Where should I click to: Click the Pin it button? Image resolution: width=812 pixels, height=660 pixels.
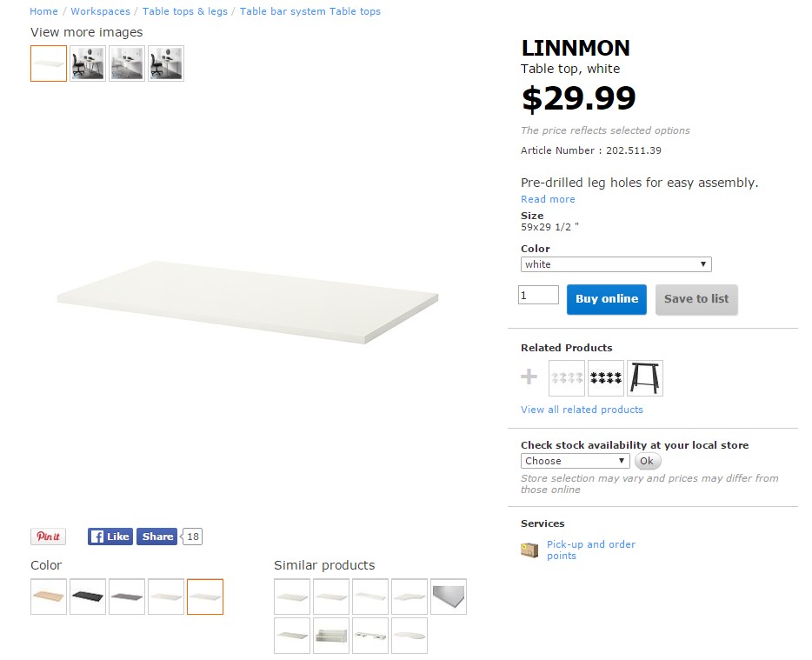[x=48, y=537]
